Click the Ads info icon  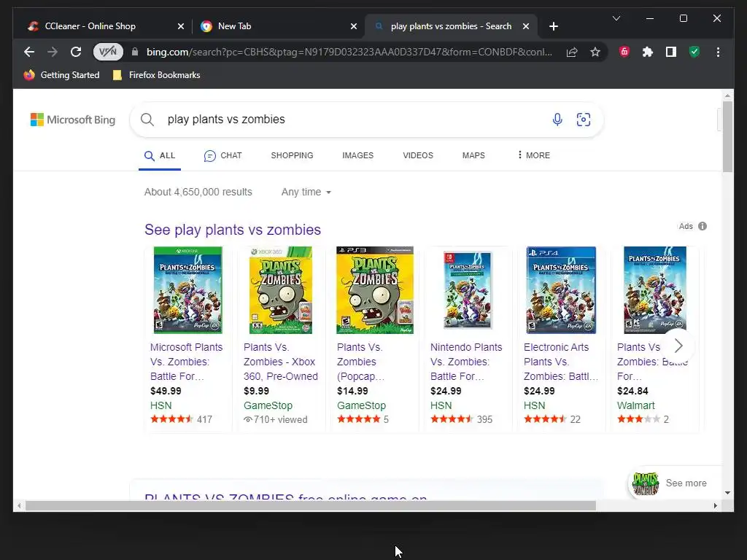tap(703, 226)
